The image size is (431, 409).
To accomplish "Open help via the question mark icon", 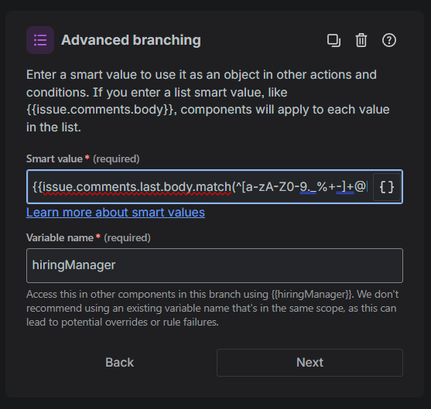I will click(389, 40).
